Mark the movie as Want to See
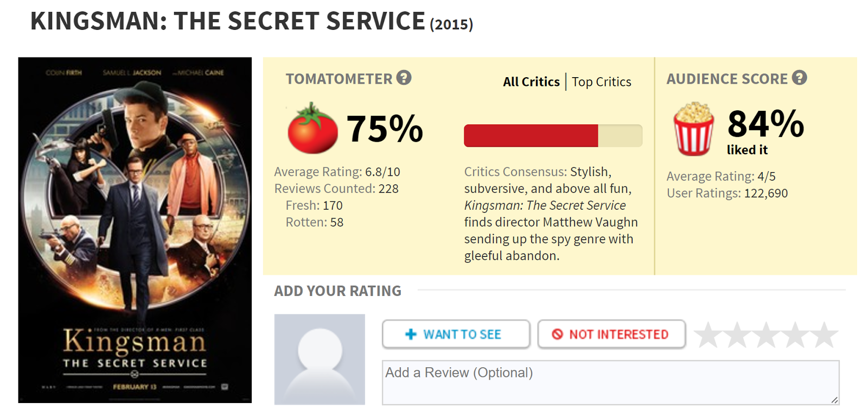 [456, 334]
